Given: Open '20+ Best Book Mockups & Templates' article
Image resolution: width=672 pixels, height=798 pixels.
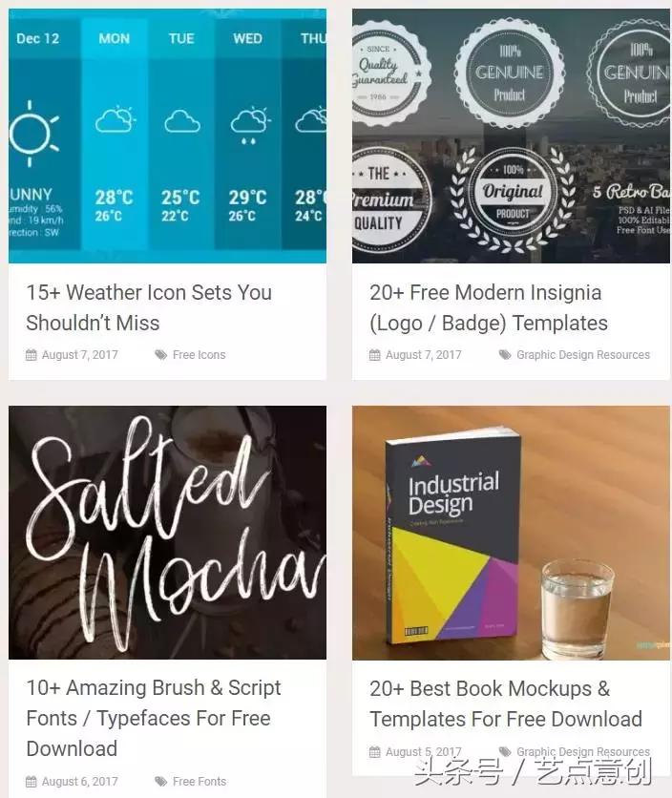Looking at the screenshot, I should 506,703.
